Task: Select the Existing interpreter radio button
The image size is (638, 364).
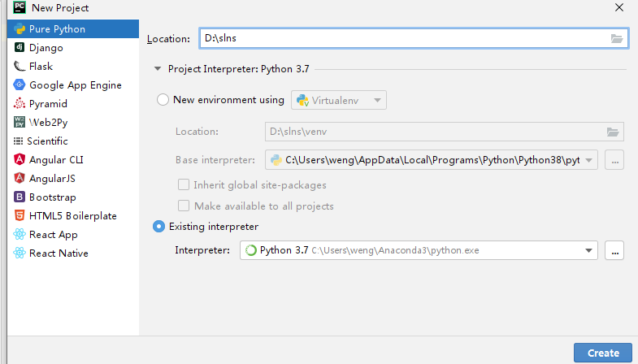Action: click(159, 227)
